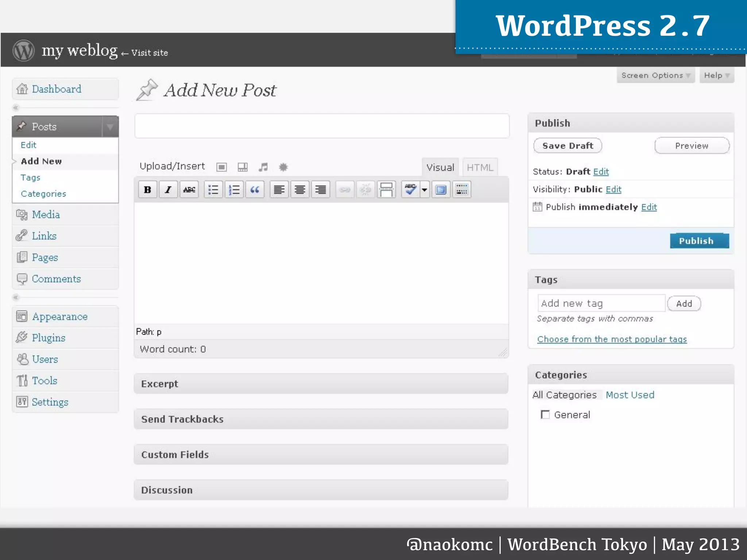747x560 pixels.
Task: Switch to the Visual editor tab
Action: click(x=440, y=167)
